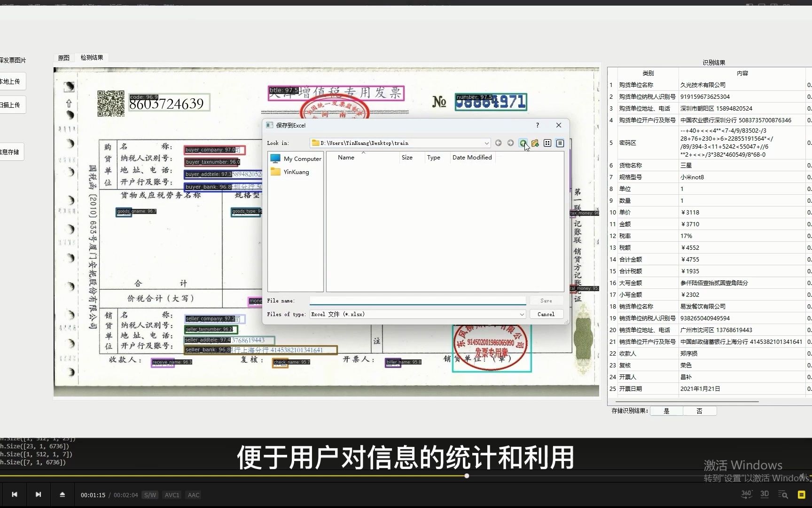The width and height of the screenshot is (812, 508).
Task: Click the help question mark icon
Action: pos(537,125)
